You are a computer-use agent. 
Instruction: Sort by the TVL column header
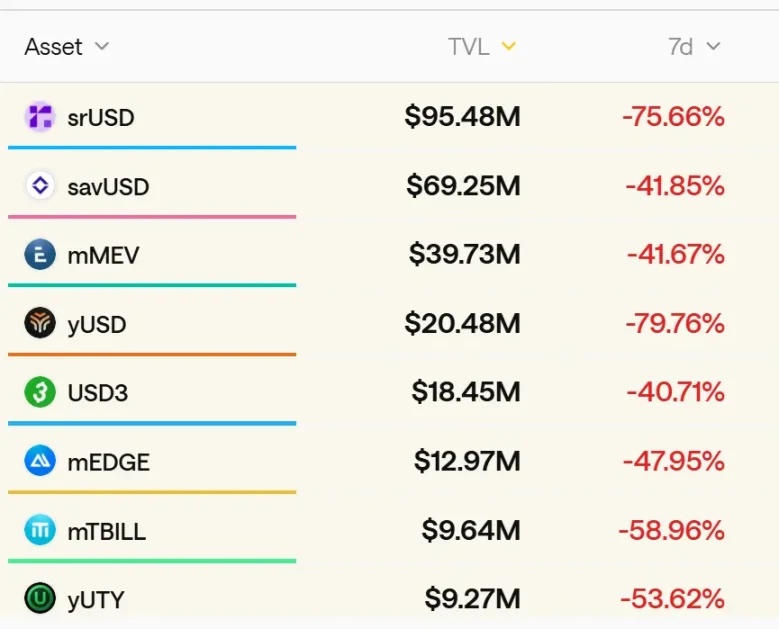[x=468, y=47]
